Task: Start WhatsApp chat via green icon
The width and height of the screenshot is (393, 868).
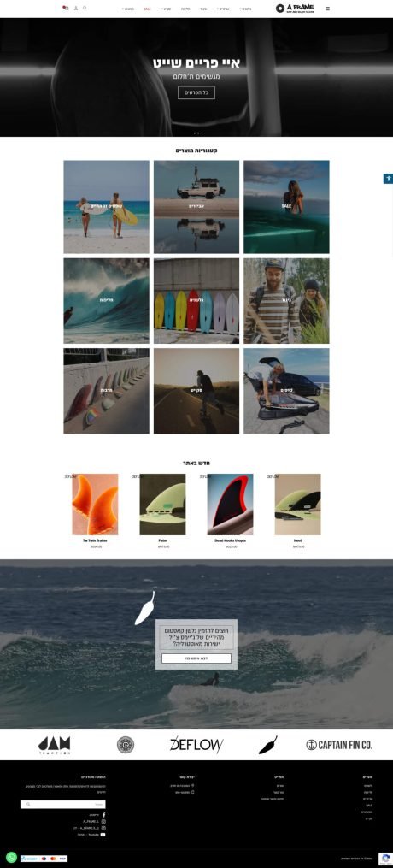Action: pyautogui.click(x=11, y=858)
